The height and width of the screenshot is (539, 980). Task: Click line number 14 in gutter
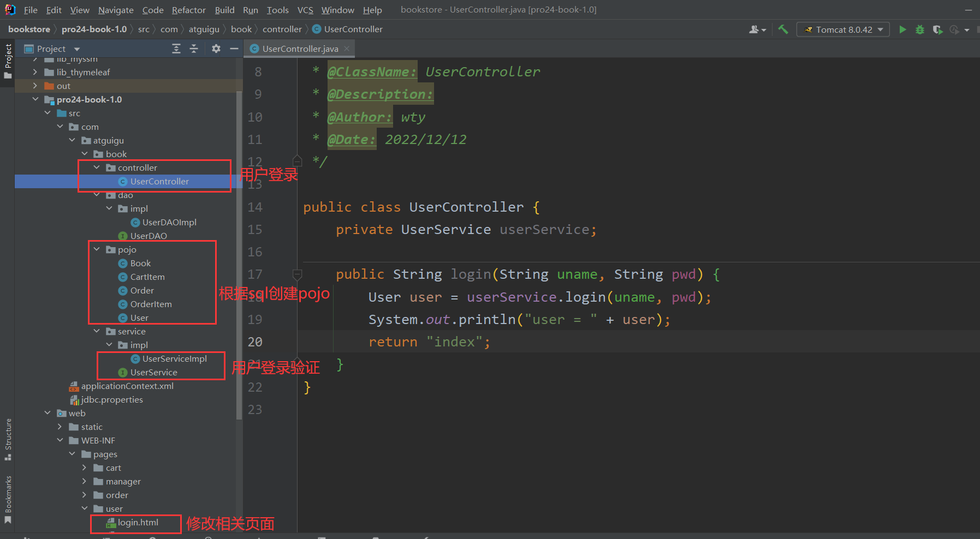[x=255, y=207]
